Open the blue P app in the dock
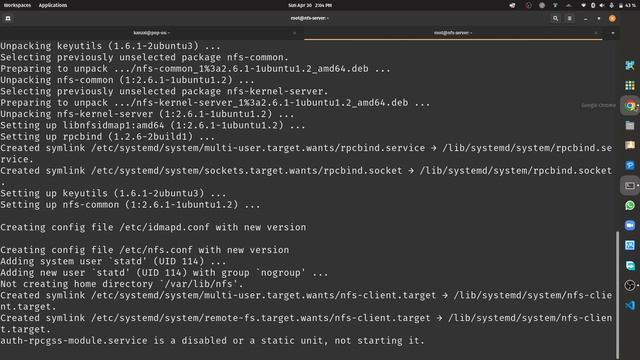 pyautogui.click(x=630, y=165)
